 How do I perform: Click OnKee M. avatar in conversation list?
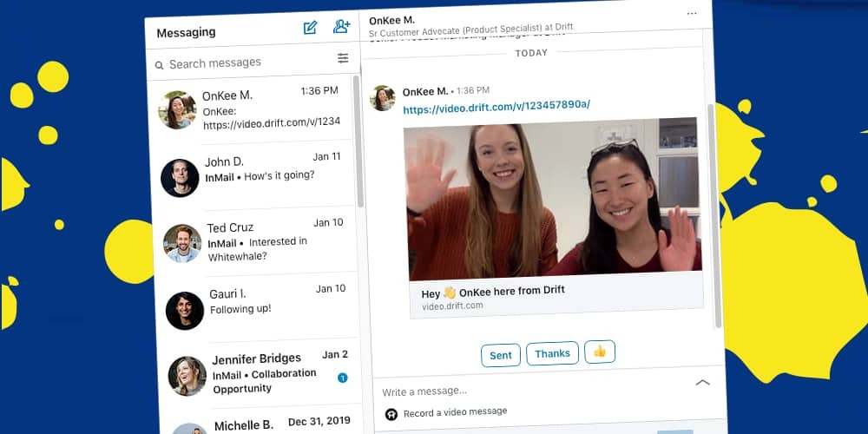point(177,109)
